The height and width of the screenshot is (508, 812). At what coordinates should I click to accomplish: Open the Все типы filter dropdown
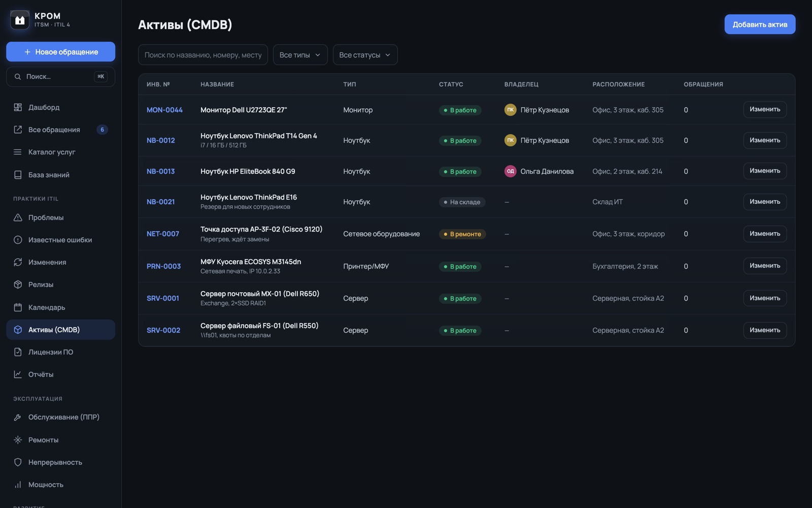tap(300, 55)
